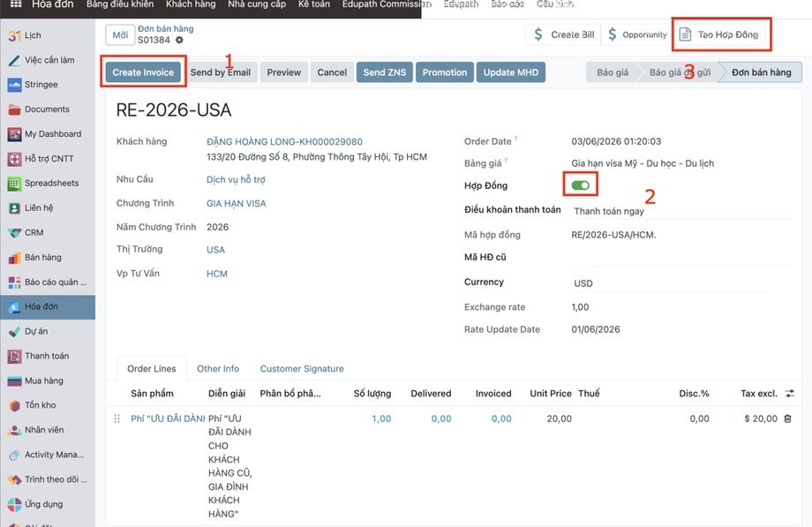Open Spreadsheets app icon
Screen dimensions: 812x527
(x=14, y=184)
